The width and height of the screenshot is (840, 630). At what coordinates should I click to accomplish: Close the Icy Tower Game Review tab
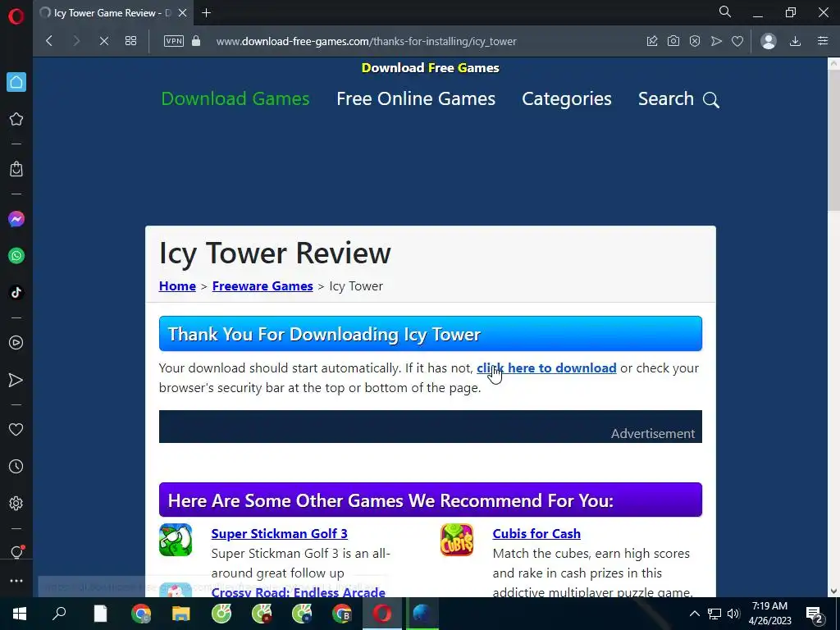click(x=182, y=13)
